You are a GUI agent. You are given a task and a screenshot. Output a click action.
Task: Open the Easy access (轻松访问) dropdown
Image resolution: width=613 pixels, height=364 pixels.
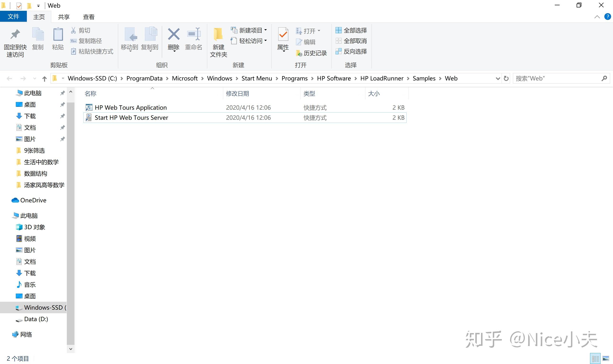[249, 41]
